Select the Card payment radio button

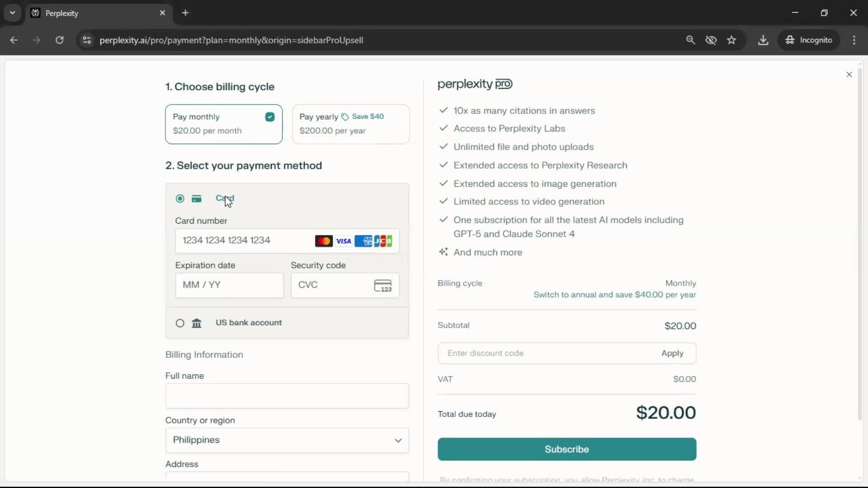point(180,199)
